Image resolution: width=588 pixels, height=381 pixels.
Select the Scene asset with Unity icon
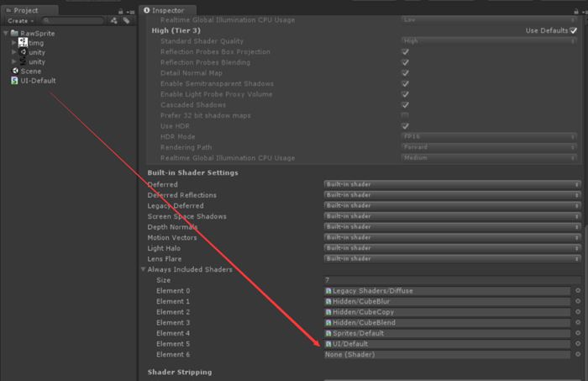coord(30,71)
